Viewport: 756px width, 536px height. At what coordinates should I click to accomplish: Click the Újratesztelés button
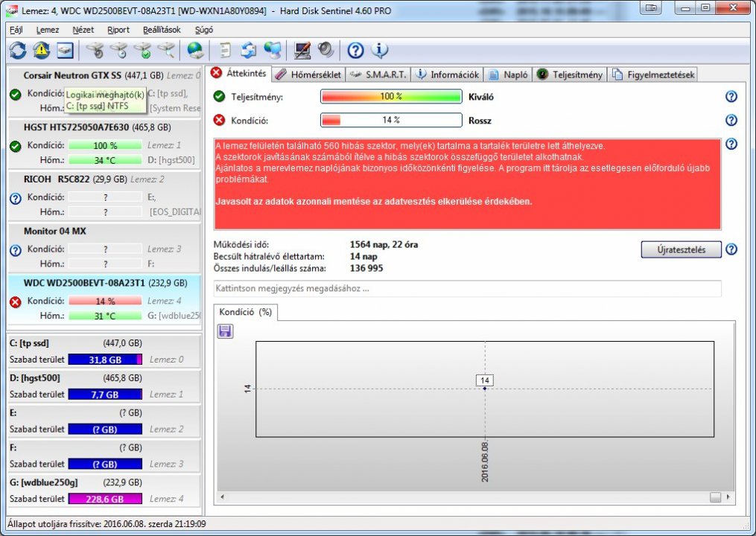pos(681,249)
